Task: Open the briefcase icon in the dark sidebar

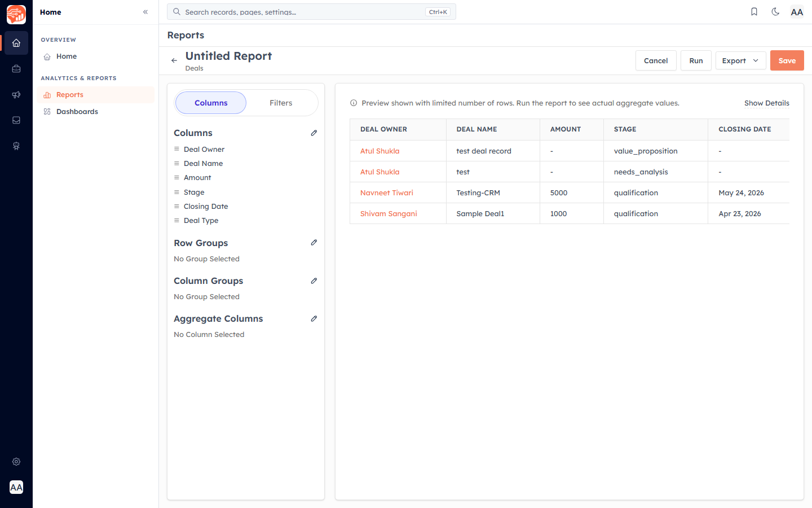Action: [x=16, y=69]
